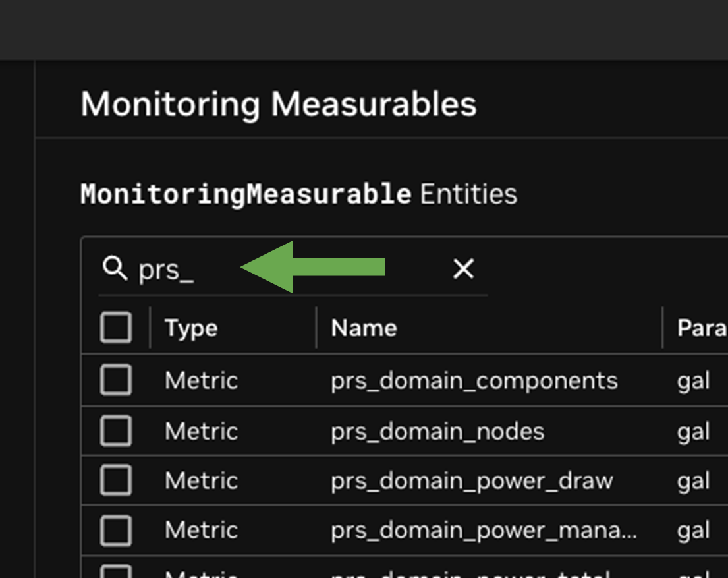Select the prs_domain_power_draw name cell
The image size is (728, 578).
[472, 480]
